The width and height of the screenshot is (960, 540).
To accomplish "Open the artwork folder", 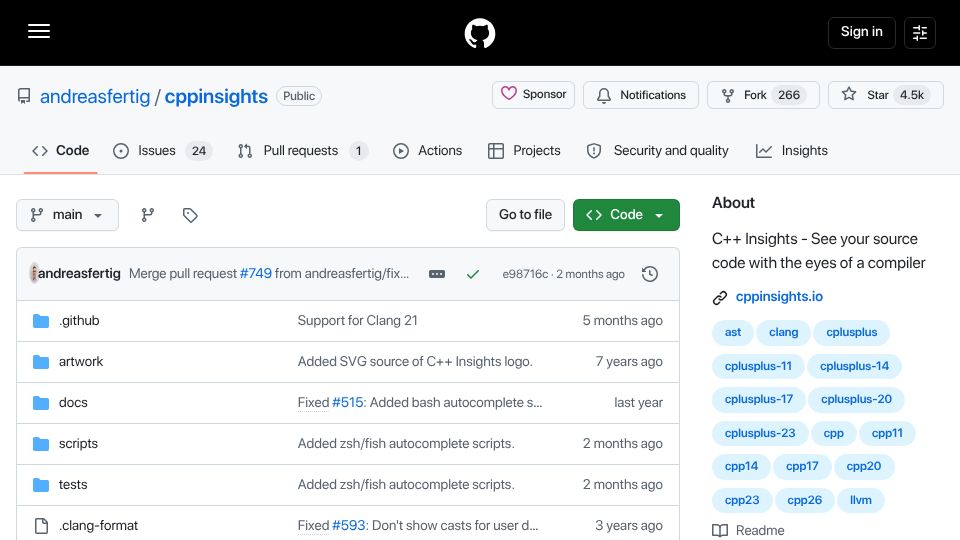I will [81, 362].
